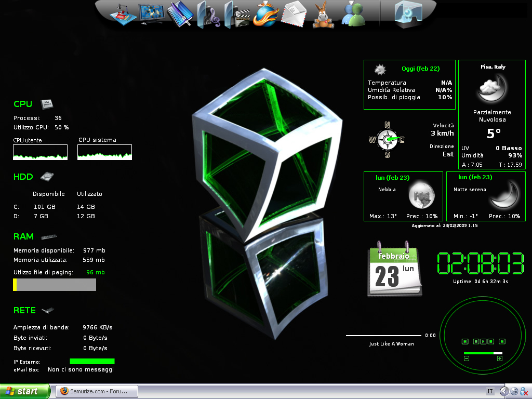Expand hidden tray icons with the arrow

click(503, 391)
